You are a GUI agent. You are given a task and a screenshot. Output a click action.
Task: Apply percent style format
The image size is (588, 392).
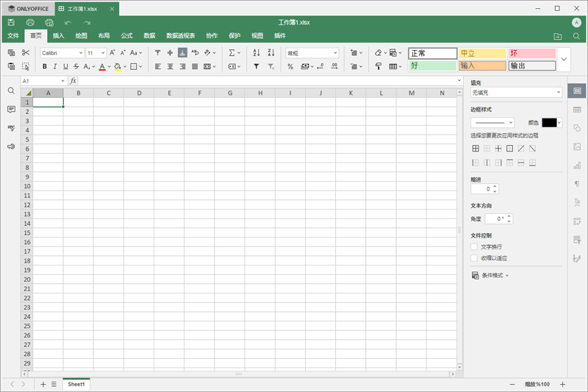(290, 66)
